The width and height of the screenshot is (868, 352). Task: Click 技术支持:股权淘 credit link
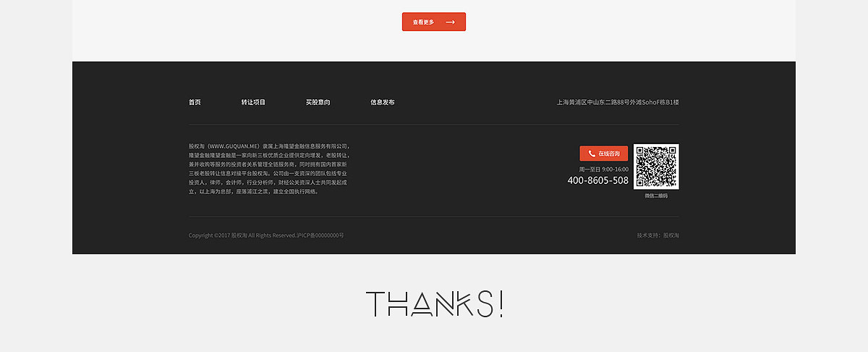pos(658,235)
